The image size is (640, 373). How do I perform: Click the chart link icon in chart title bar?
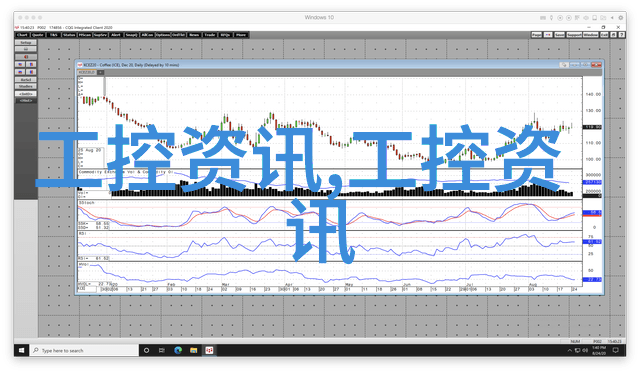[x=564, y=65]
